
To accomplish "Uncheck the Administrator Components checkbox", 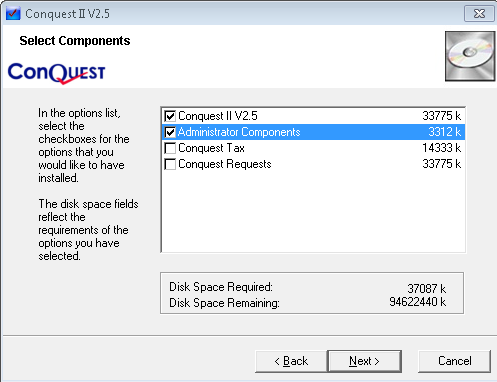I will (x=170, y=132).
